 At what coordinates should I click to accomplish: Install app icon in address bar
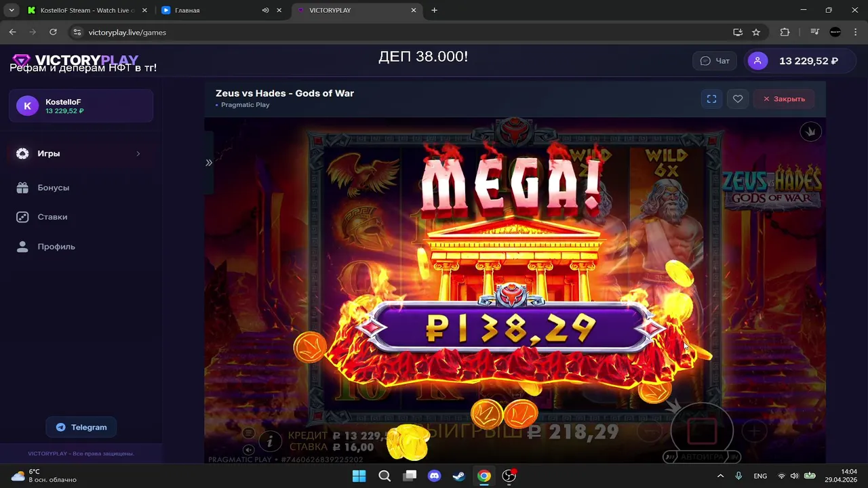[738, 32]
